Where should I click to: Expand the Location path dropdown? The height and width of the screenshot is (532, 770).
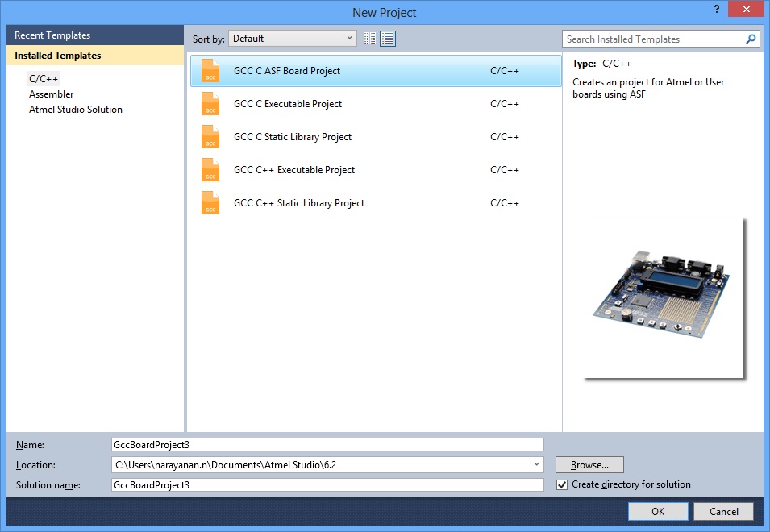click(x=536, y=464)
